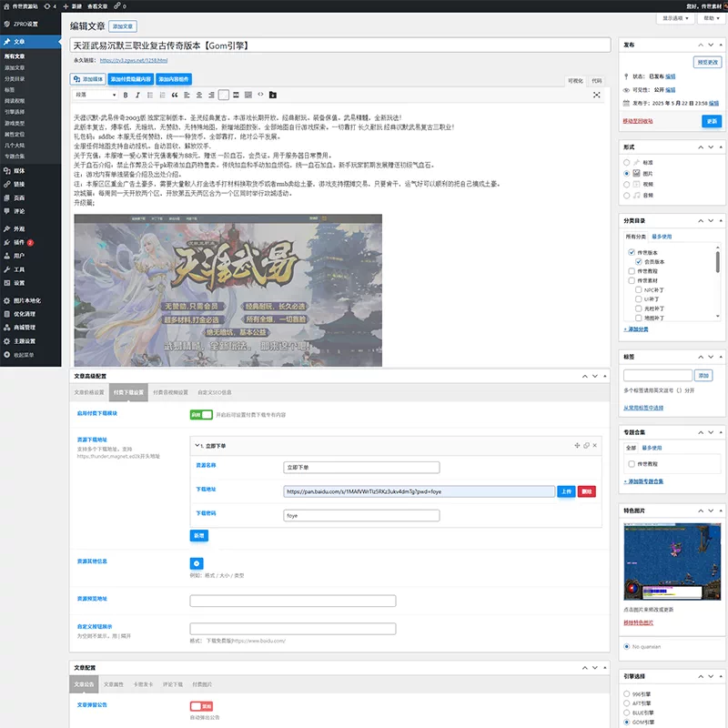Click the featured image thumbnail
728x728 pixels.
(x=672, y=561)
